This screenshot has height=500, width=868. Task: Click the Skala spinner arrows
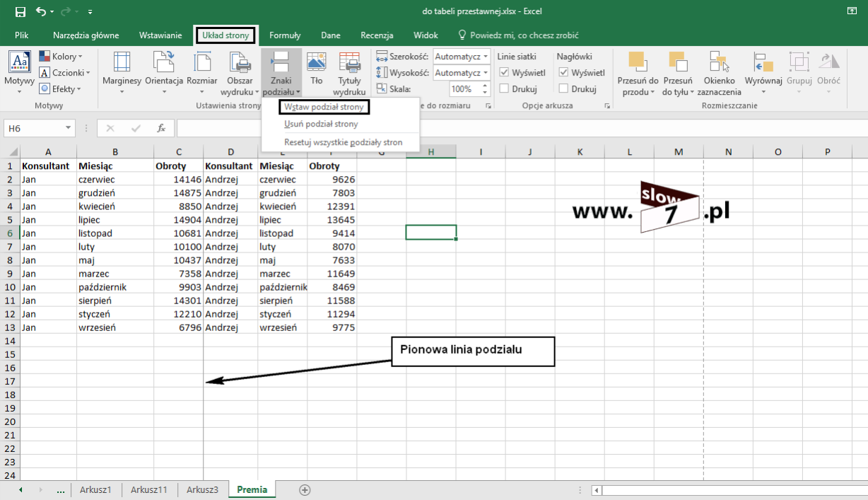[485, 89]
